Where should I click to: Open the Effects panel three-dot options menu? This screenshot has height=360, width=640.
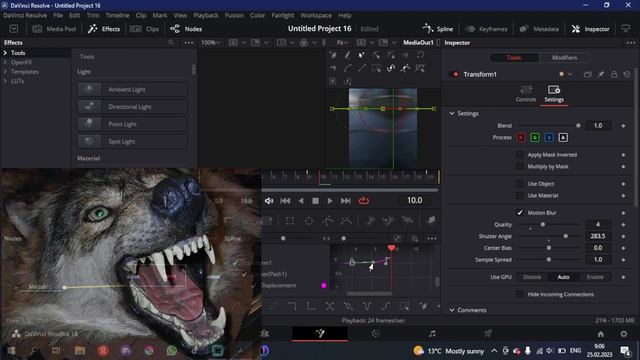point(189,42)
